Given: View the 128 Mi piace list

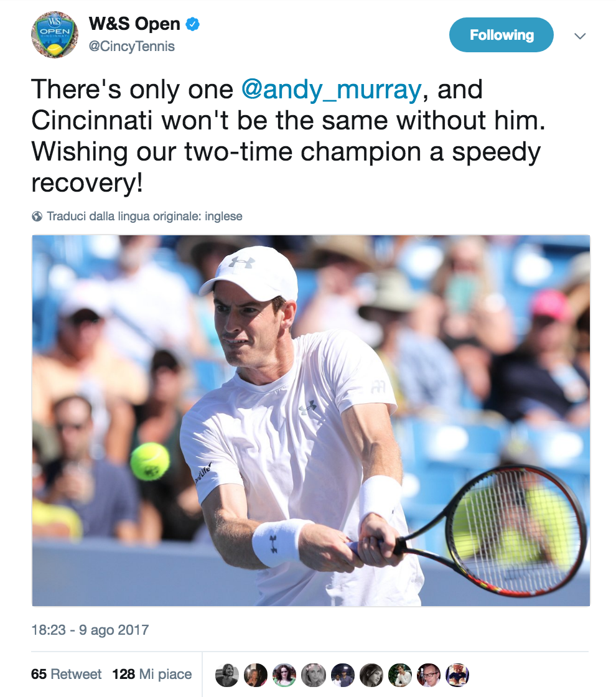Looking at the screenshot, I should tap(152, 675).
